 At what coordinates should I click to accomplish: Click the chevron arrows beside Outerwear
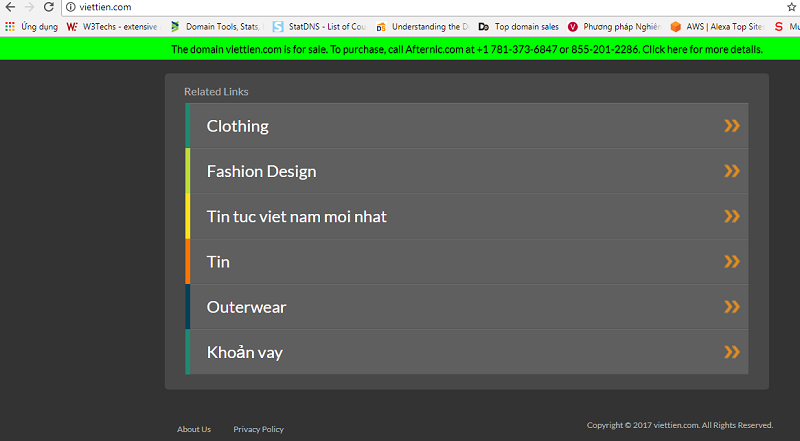tap(732, 307)
